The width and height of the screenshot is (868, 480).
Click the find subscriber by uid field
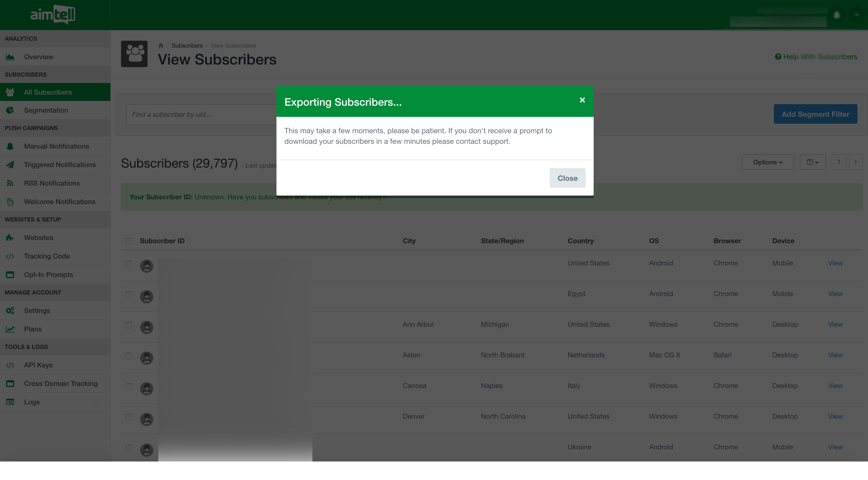201,115
